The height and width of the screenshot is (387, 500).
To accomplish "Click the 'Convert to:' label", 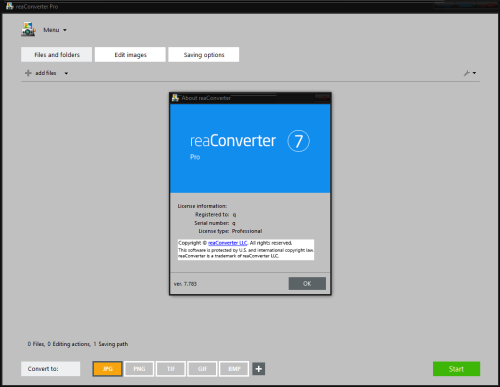I will [43, 369].
